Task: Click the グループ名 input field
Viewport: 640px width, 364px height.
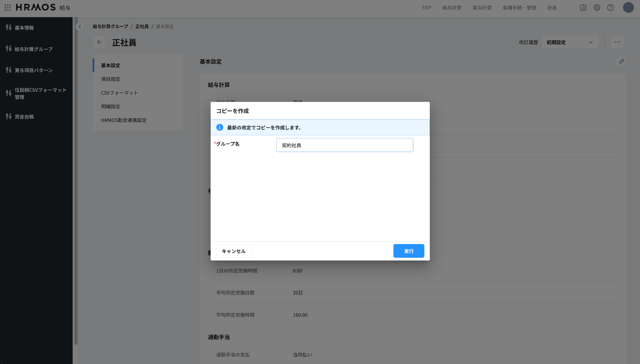Action: click(x=344, y=145)
